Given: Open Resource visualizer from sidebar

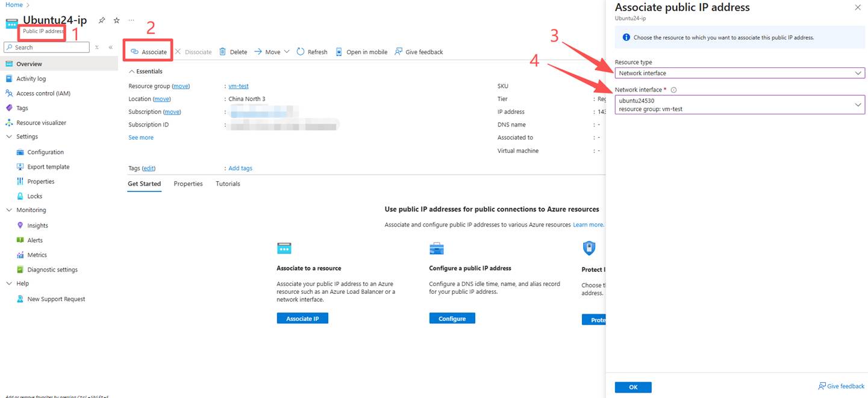Looking at the screenshot, I should coord(41,123).
